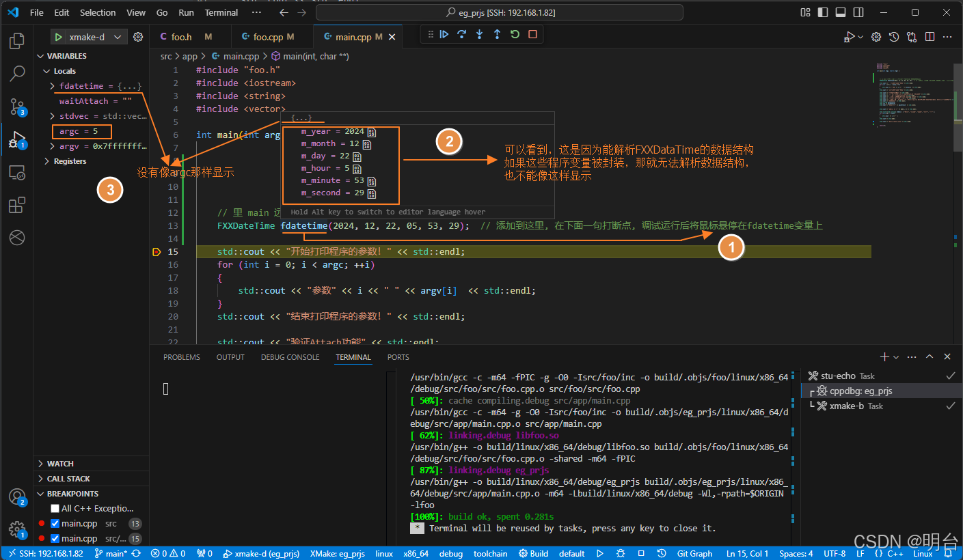
Task: Expand argv variable in Locals
Action: (53, 146)
